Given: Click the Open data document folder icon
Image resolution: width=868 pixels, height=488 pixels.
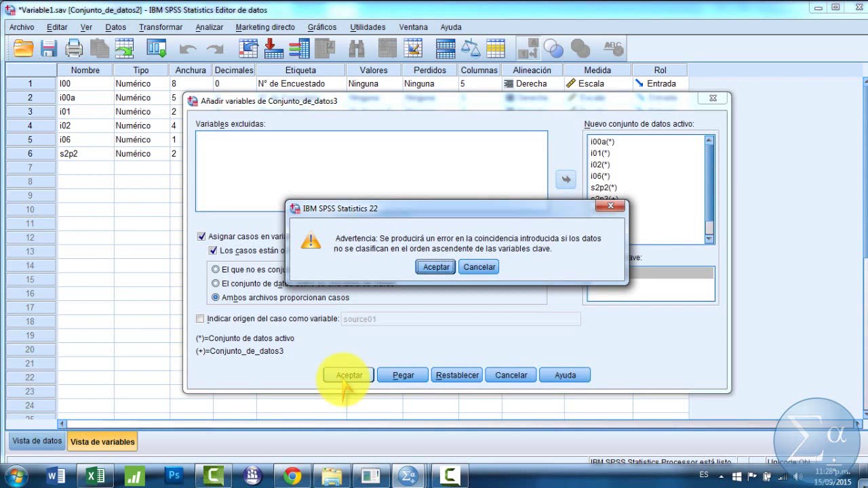Looking at the screenshot, I should pos(23,48).
